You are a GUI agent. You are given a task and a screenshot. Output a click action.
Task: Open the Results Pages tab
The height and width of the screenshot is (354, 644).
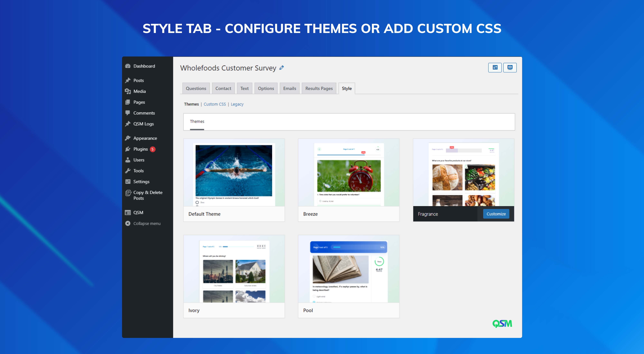[x=319, y=88]
